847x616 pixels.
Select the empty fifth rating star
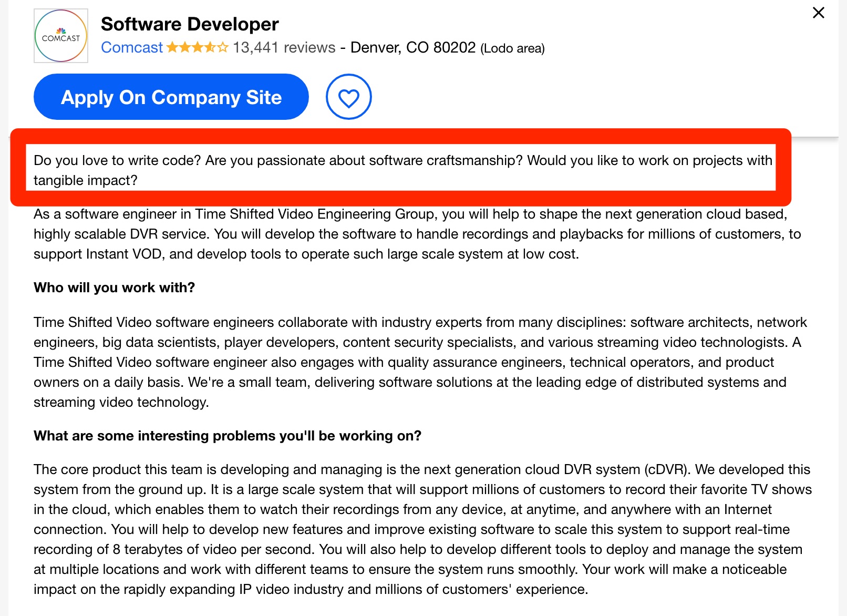[223, 48]
